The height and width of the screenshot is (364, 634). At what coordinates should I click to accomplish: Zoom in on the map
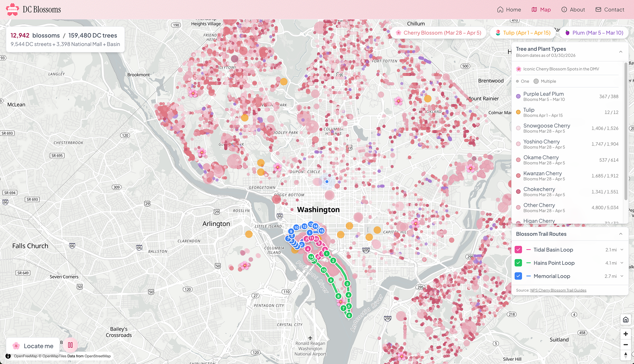click(x=626, y=334)
